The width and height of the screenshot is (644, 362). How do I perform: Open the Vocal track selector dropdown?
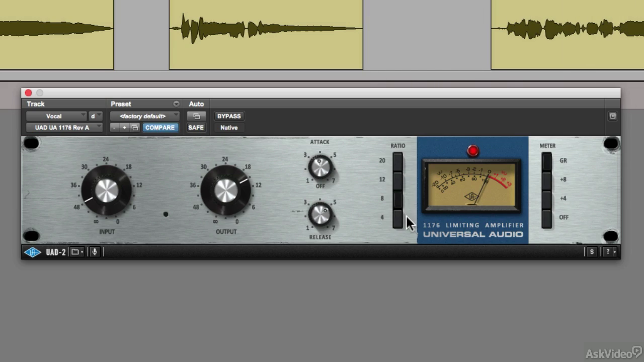click(56, 116)
